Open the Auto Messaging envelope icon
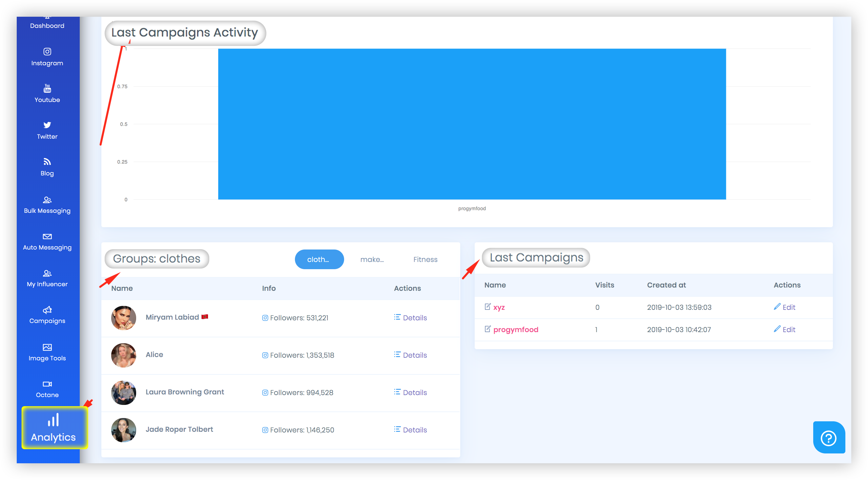868x480 pixels. point(47,236)
